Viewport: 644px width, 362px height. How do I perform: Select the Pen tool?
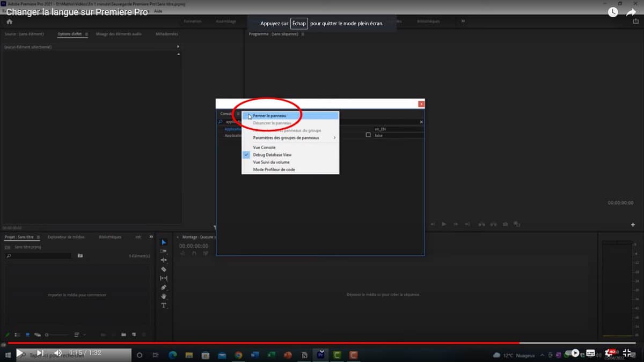click(164, 287)
